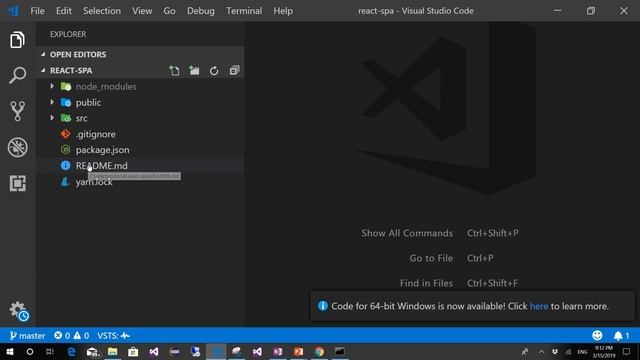Open the Windows Start menu
The width and height of the screenshot is (640, 360).
point(9,351)
